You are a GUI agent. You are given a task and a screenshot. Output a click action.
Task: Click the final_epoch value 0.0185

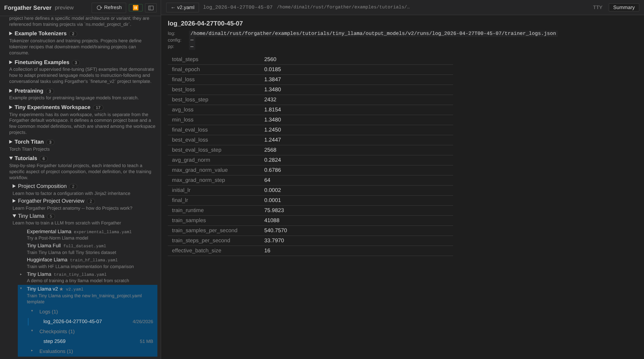click(273, 69)
